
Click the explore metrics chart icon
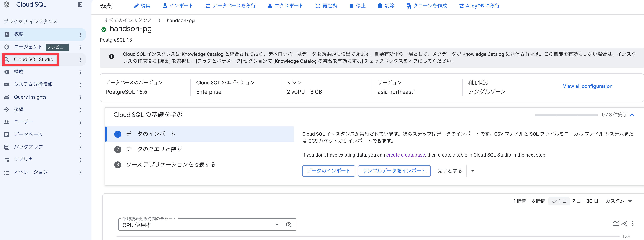point(624,223)
